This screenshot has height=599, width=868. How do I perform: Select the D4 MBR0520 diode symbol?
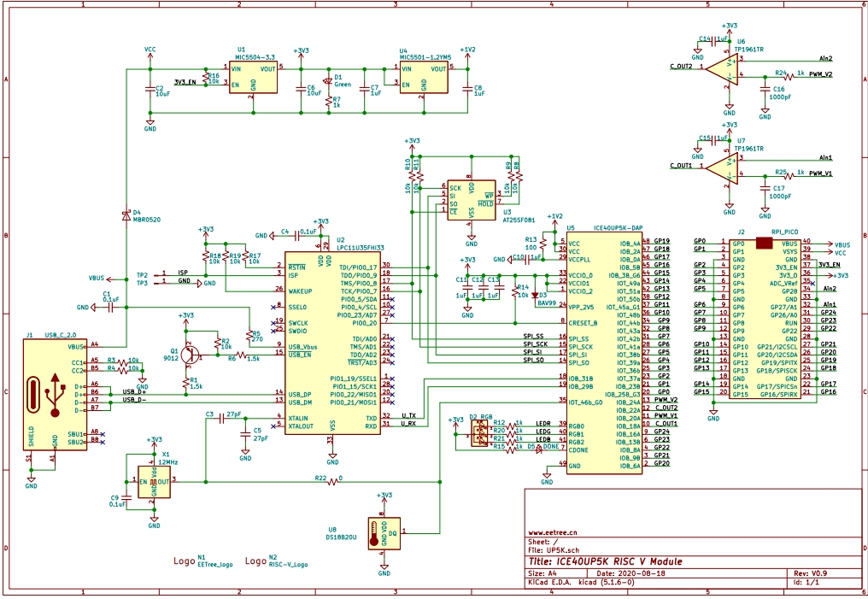coord(126,215)
